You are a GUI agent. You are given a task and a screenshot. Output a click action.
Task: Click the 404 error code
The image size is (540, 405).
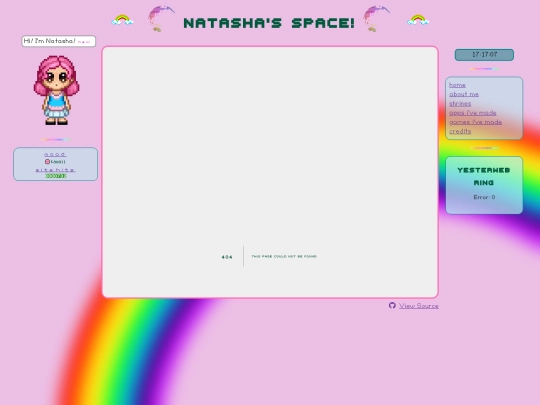click(x=227, y=257)
